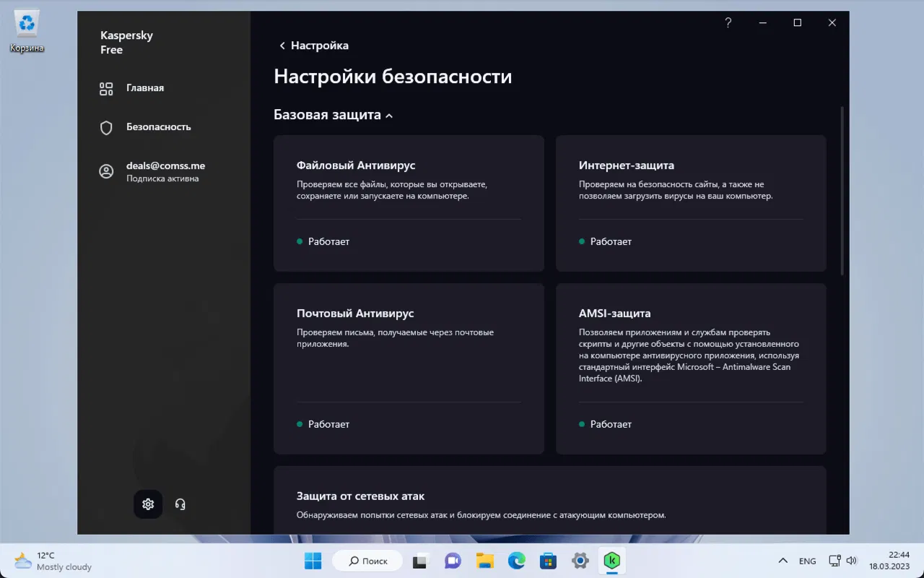This screenshot has width=924, height=578.
Task: Open the Интернет-защита card
Action: 691,203
